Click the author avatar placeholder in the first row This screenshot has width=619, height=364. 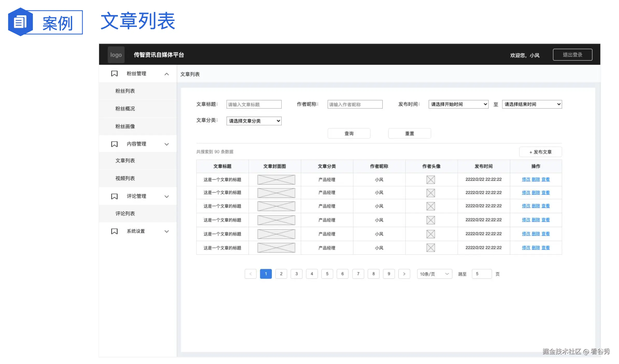[x=430, y=179]
